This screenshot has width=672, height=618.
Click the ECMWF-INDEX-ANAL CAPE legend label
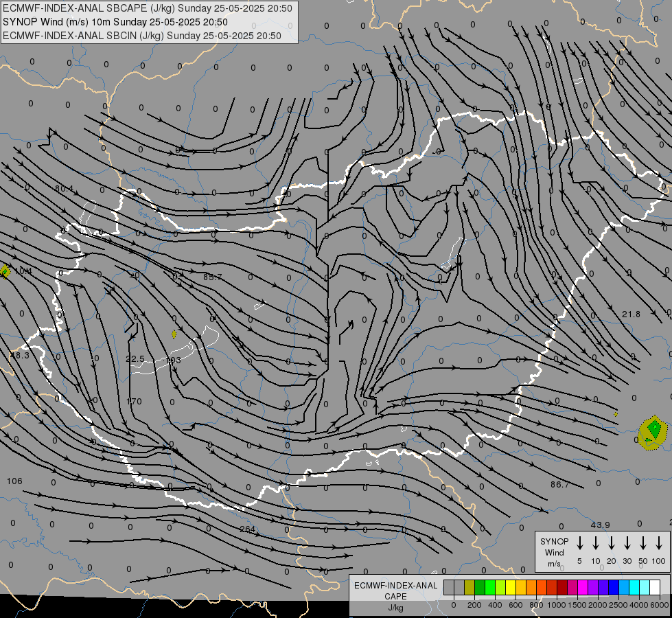click(395, 596)
